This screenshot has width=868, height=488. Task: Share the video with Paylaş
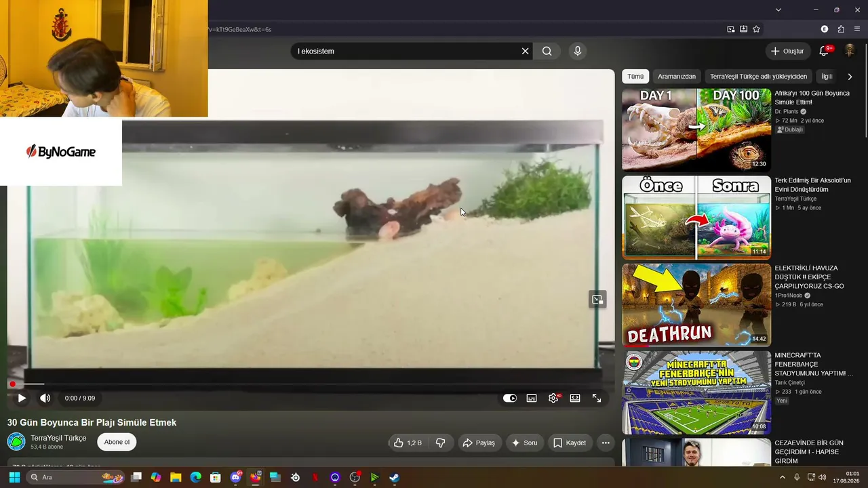coord(479,443)
